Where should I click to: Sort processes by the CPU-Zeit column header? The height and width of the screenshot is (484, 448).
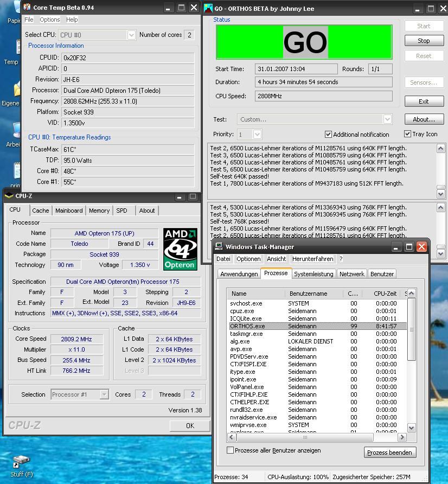click(382, 293)
